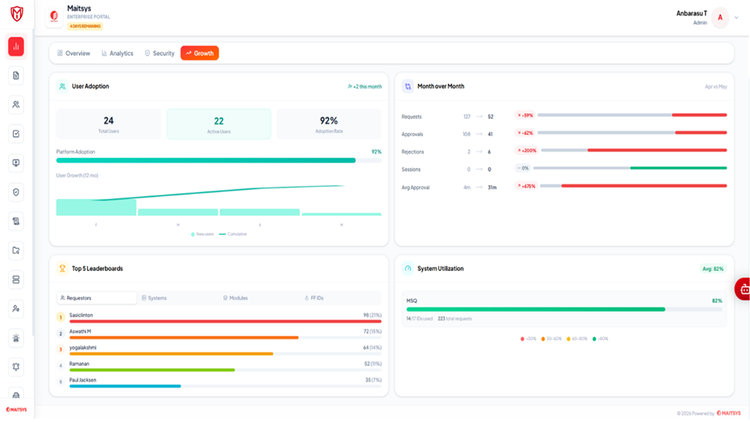The height and width of the screenshot is (422, 750).
Task: Open the monitor with download arrow sidebar icon
Action: [16, 163]
